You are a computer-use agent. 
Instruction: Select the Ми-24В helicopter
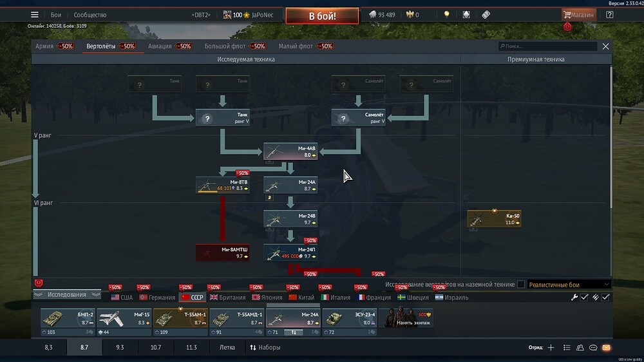[290, 218]
